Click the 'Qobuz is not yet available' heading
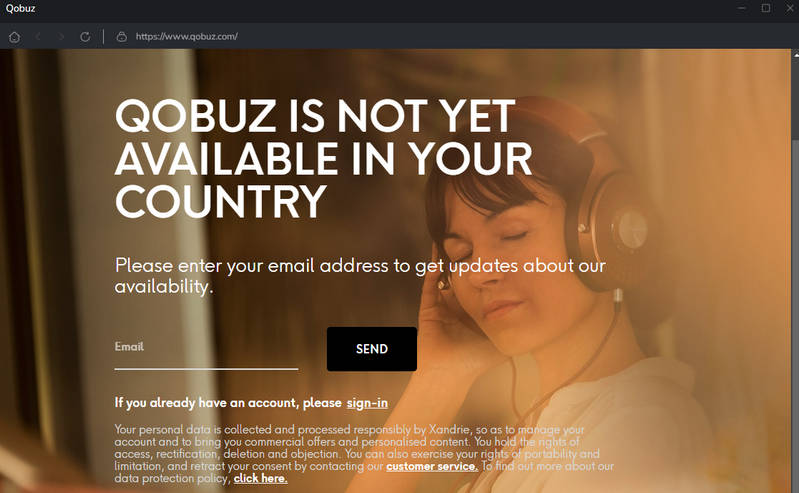 coord(323,158)
